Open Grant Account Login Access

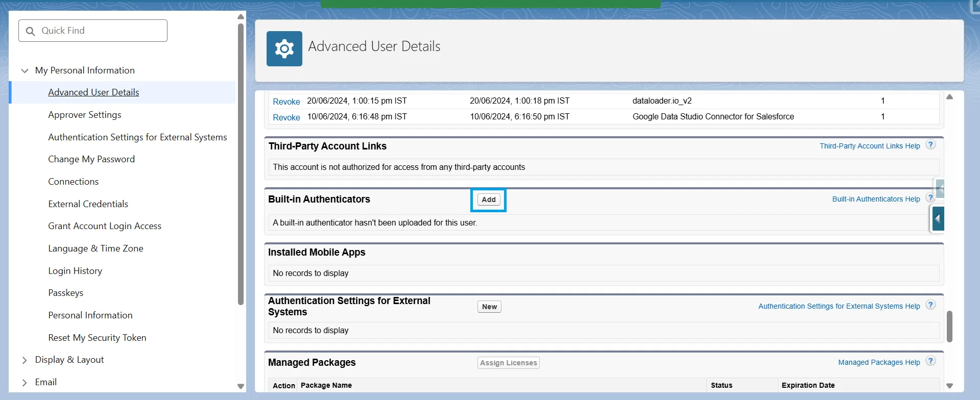[x=105, y=226]
